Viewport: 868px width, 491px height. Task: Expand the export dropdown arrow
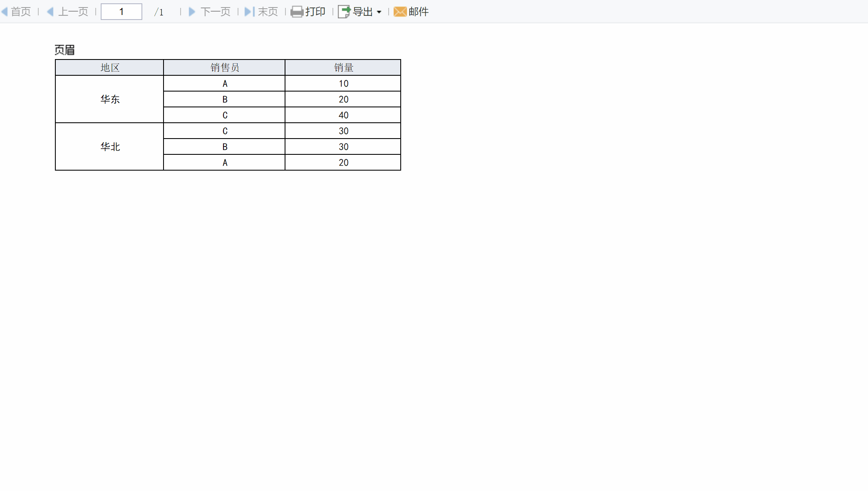click(x=379, y=12)
